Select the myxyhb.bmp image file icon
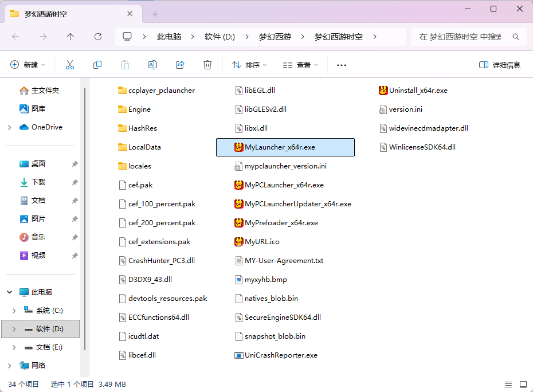Image resolution: width=533 pixels, height=392 pixels. click(238, 280)
